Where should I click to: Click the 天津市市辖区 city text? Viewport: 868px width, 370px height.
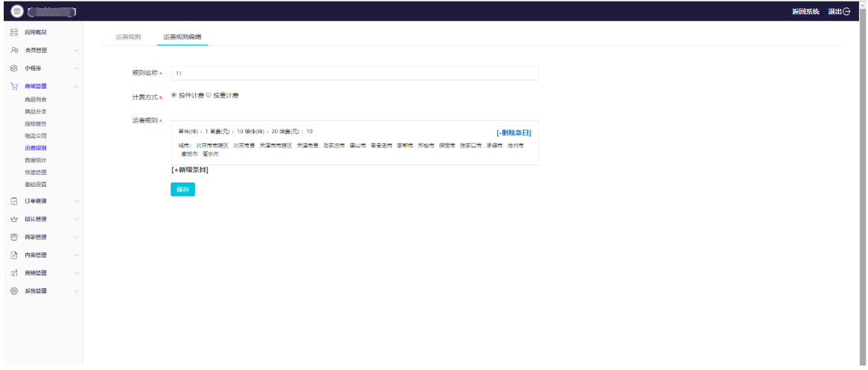point(276,145)
